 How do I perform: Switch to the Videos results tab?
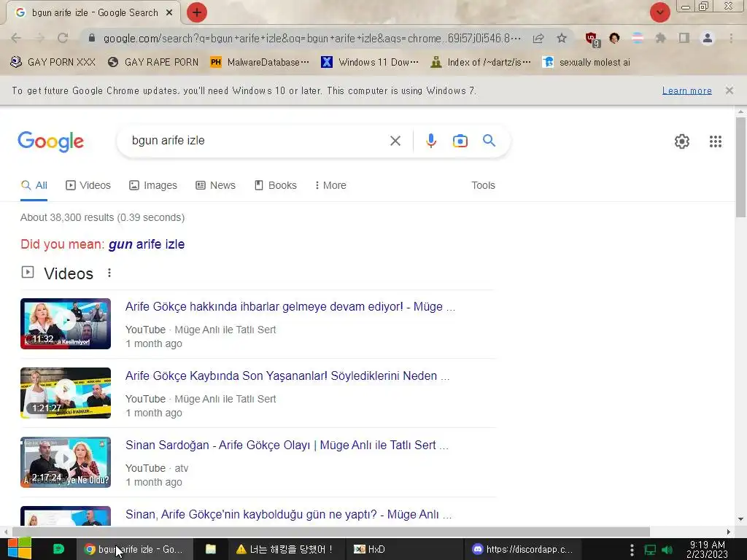88,185
